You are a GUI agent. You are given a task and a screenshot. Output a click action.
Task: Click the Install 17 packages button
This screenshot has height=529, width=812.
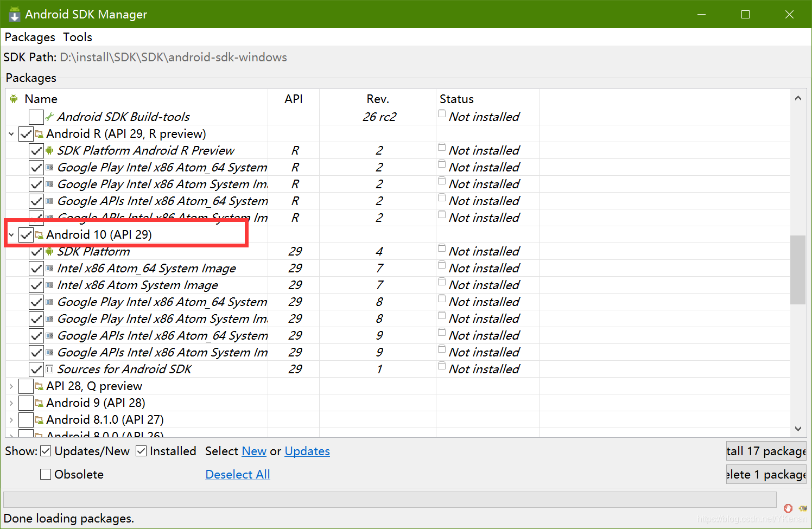(766, 451)
